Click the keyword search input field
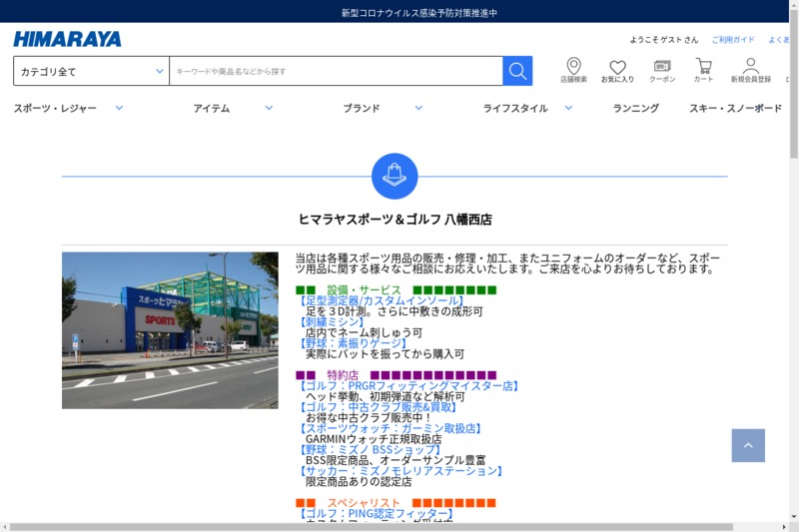Image resolution: width=799 pixels, height=532 pixels. click(x=336, y=71)
